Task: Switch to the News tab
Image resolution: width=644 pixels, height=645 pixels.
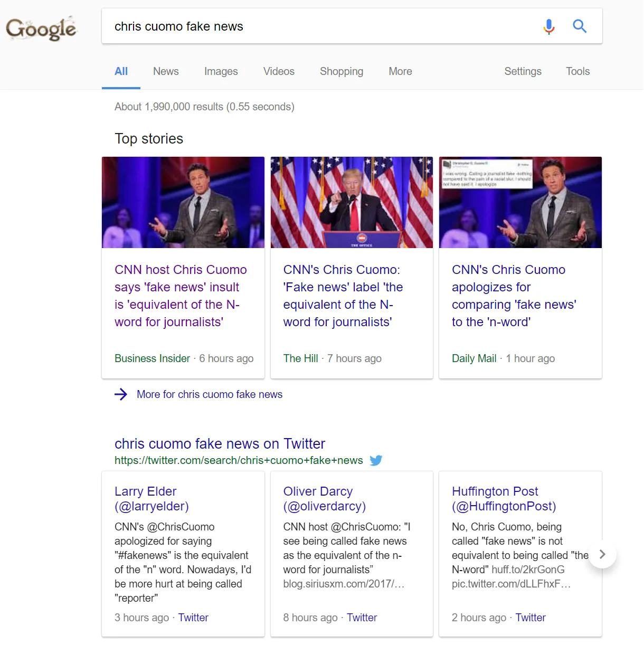Action: pyautogui.click(x=166, y=71)
